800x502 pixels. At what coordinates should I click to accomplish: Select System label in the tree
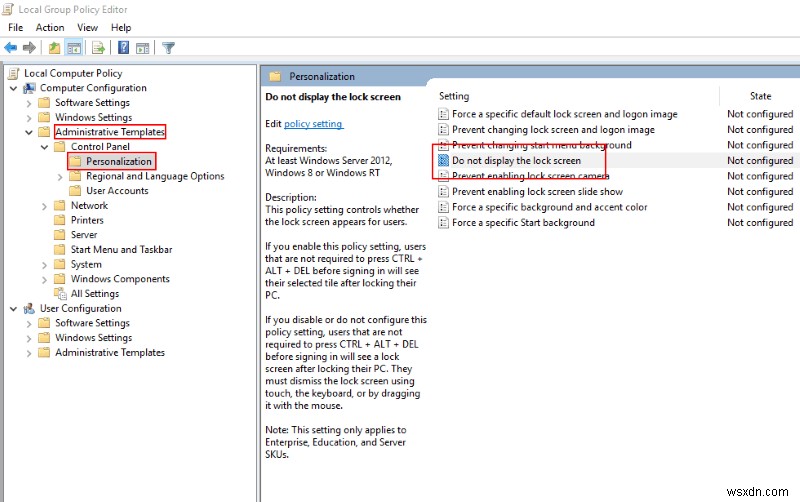[x=86, y=265]
